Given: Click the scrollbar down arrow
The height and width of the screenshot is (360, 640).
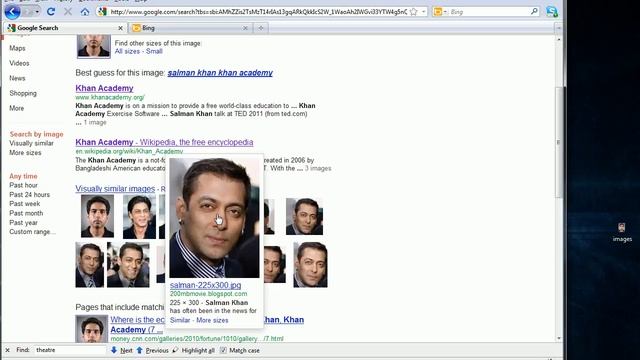Looking at the screenshot, I should (559, 338).
